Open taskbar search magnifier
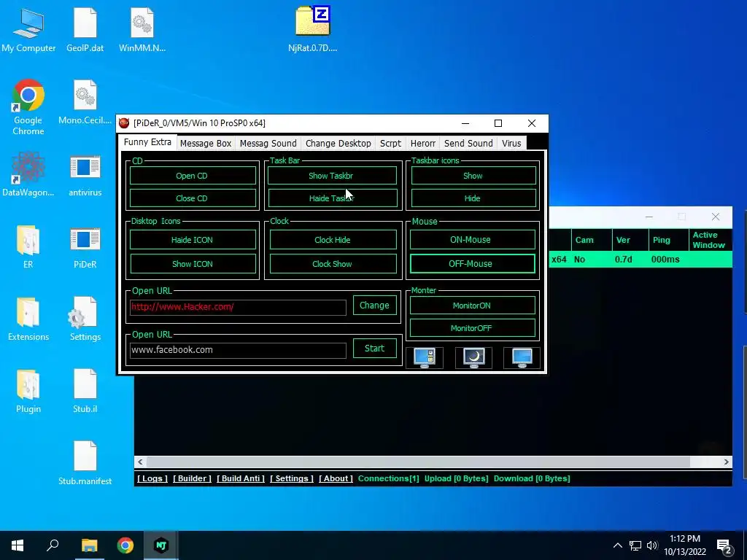The height and width of the screenshot is (560, 747). (x=53, y=545)
